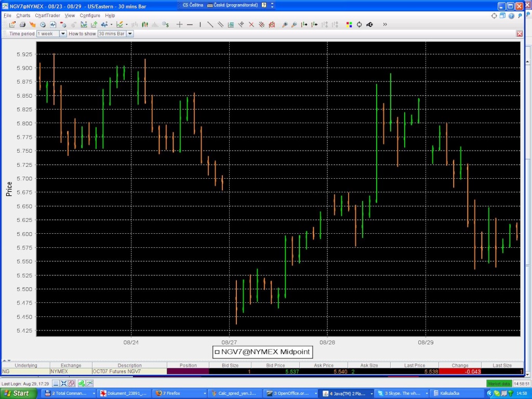The height and width of the screenshot is (399, 532).
Task: Open the Configure menu
Action: 90,16
